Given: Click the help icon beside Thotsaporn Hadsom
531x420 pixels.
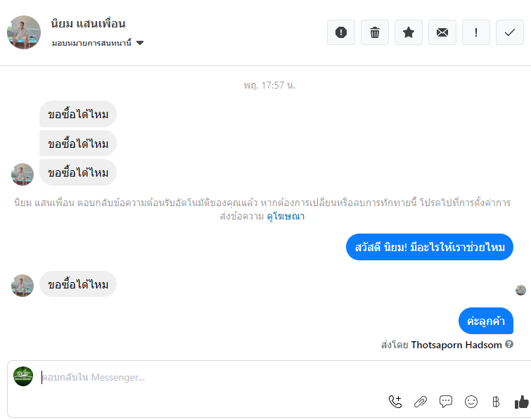Looking at the screenshot, I should pos(509,345).
